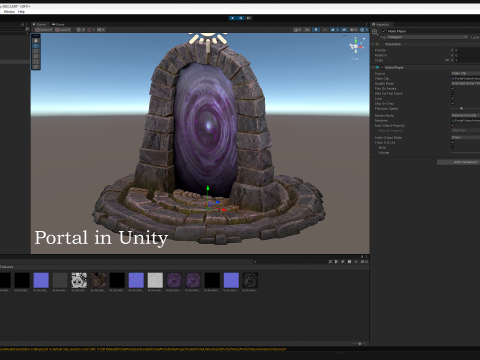The width and height of the screenshot is (480, 360).
Task: Click the Scene orientation gizmo
Action: click(x=355, y=46)
